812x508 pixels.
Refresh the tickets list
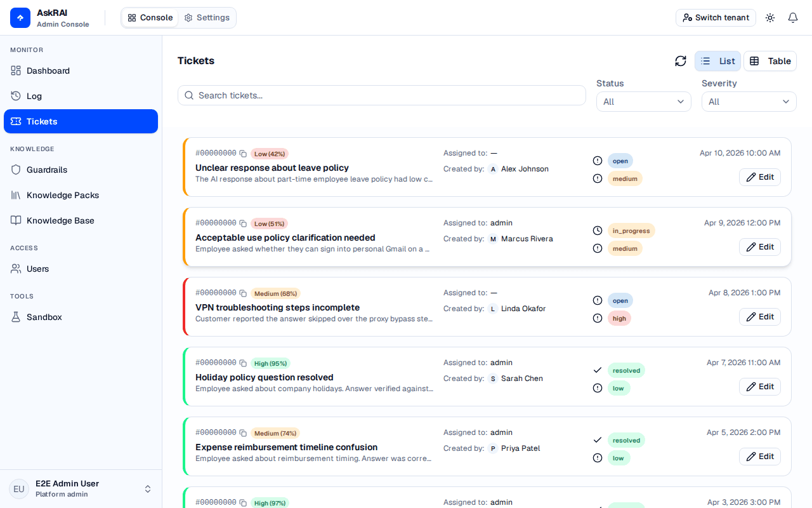(x=681, y=61)
